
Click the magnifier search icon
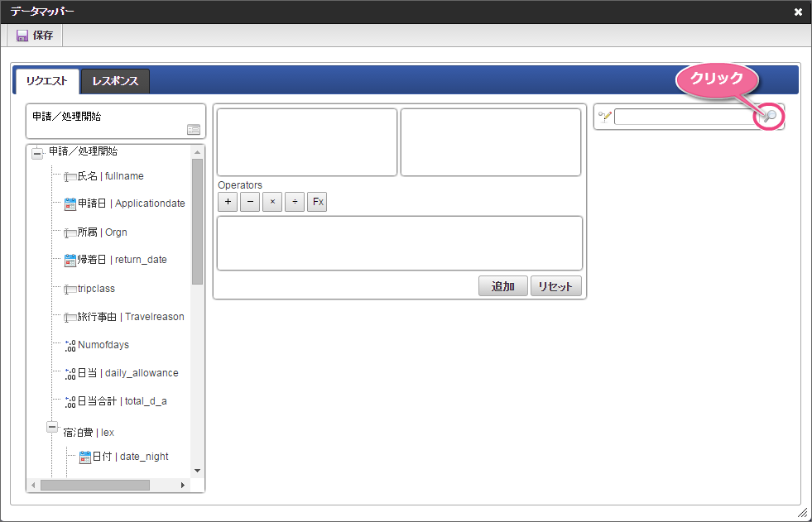pyautogui.click(x=770, y=116)
